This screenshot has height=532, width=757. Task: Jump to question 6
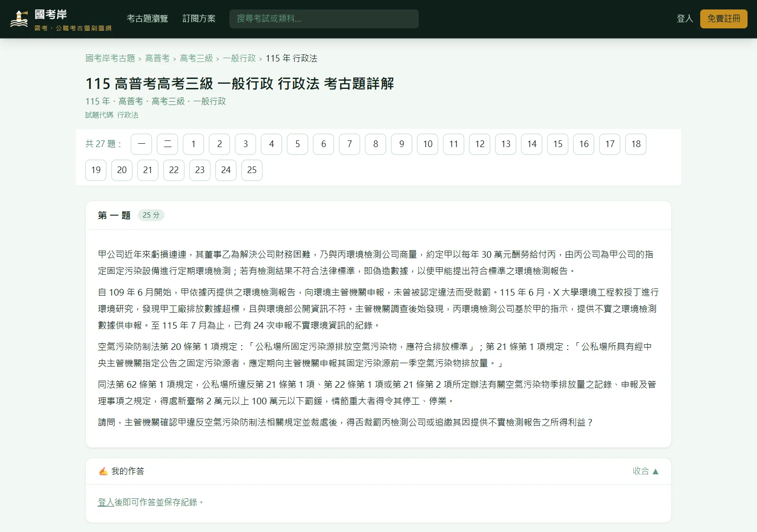324,144
